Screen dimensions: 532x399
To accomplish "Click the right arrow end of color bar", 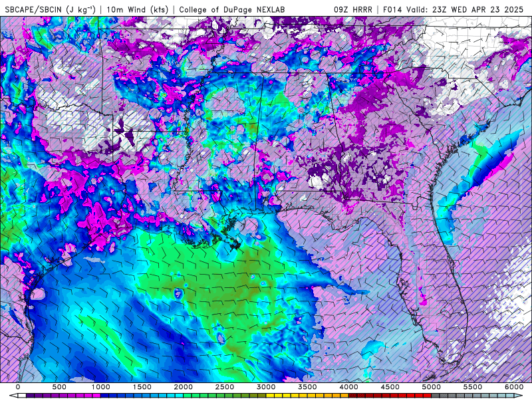I will 518,396.
